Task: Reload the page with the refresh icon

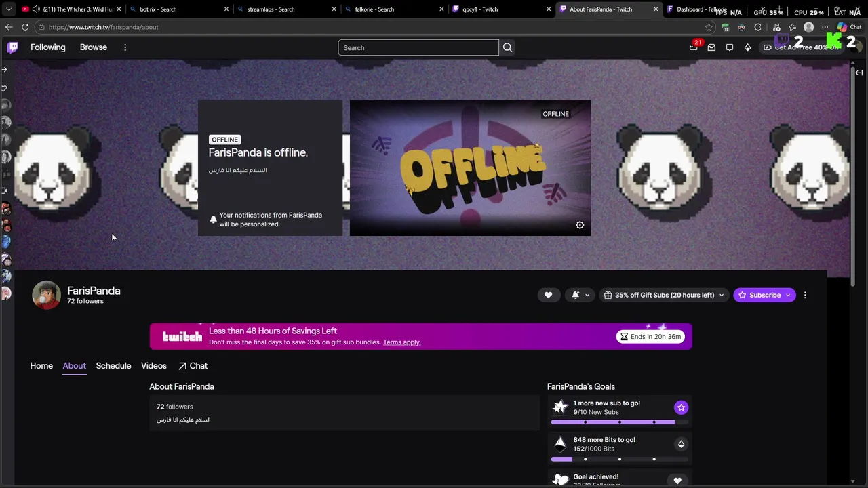Action: (x=25, y=27)
